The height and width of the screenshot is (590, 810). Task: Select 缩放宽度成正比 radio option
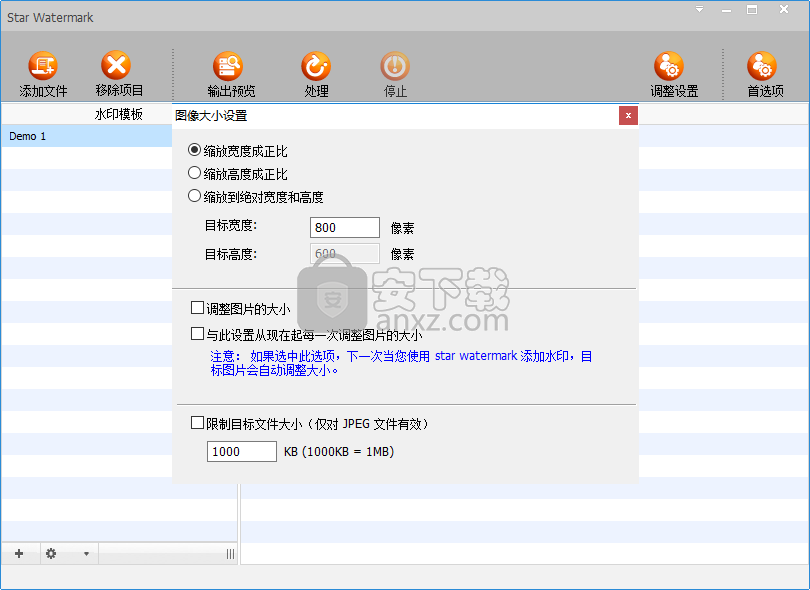click(x=194, y=150)
